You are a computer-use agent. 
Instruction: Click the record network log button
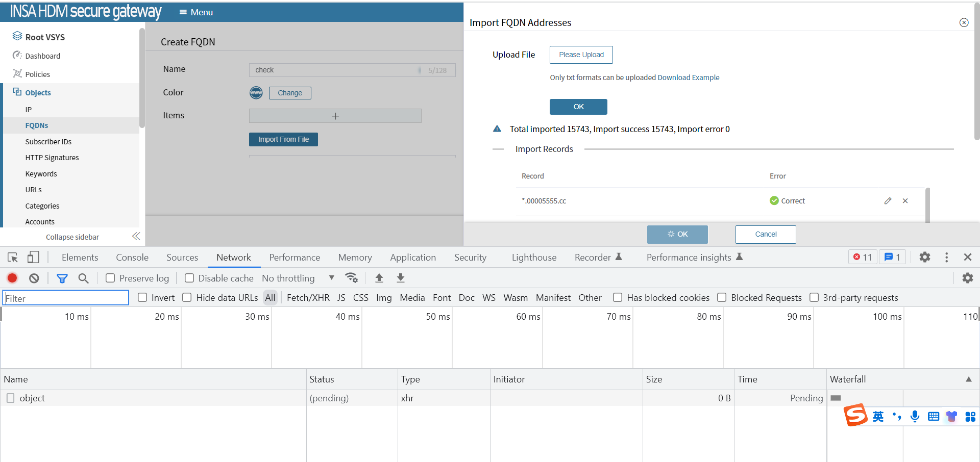(12, 278)
